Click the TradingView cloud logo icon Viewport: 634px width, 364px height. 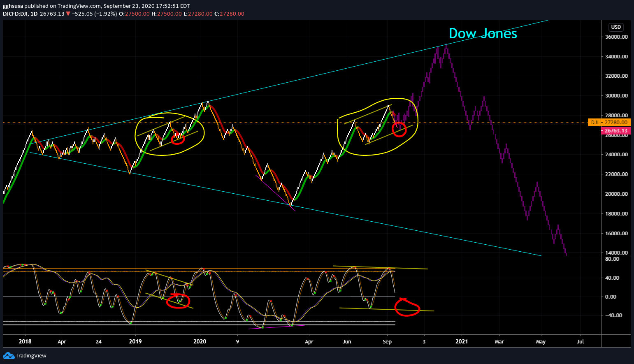(8, 356)
